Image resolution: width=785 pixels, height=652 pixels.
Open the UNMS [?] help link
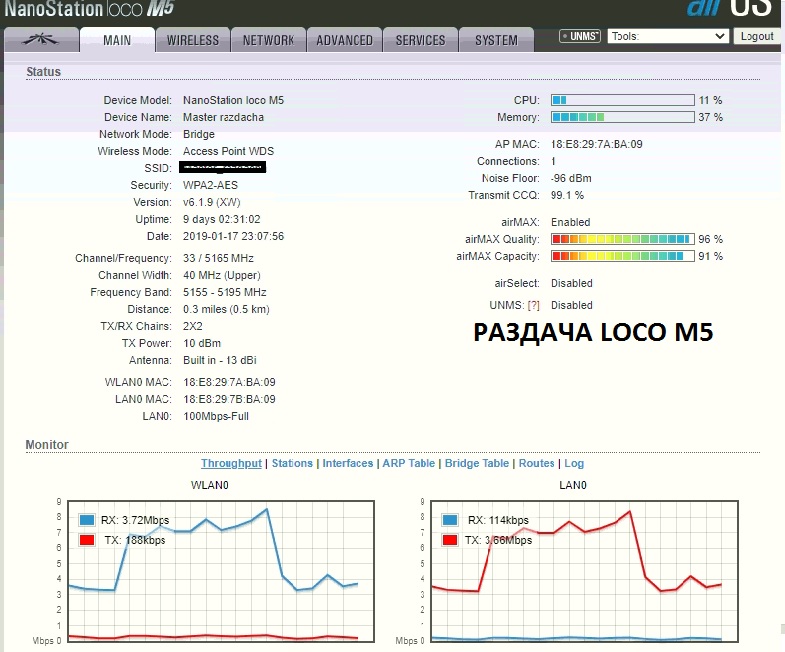(x=534, y=305)
